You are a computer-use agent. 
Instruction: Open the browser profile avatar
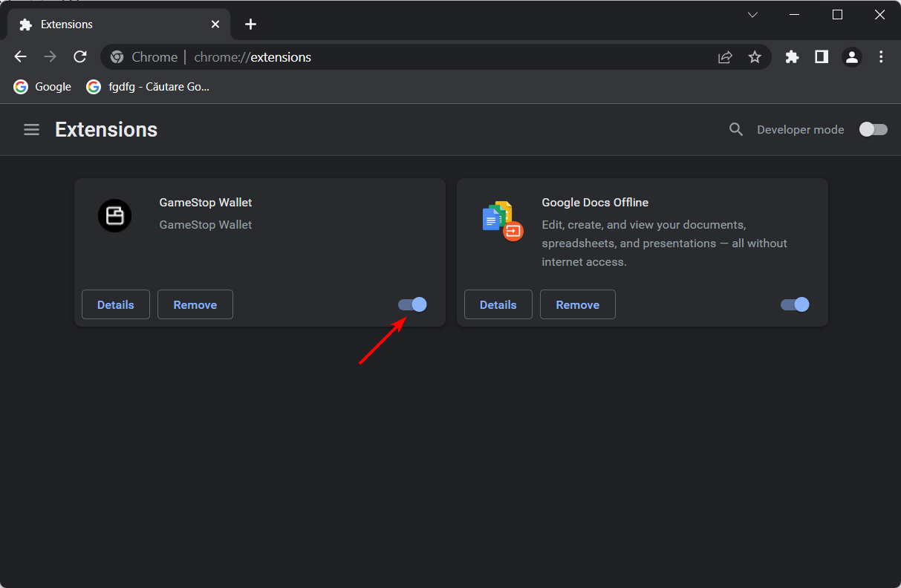[851, 56]
